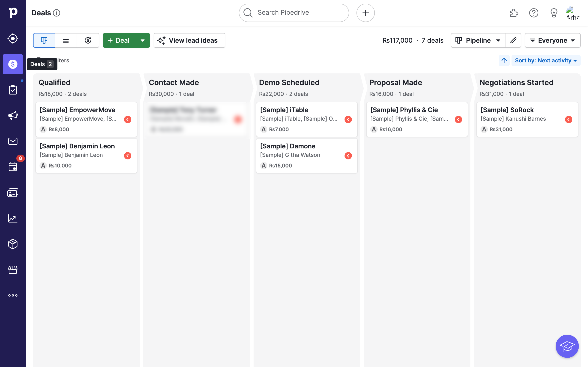This screenshot has width=588, height=367.
Task: Open the Mail envelope icon in sidebar
Action: pyautogui.click(x=13, y=141)
